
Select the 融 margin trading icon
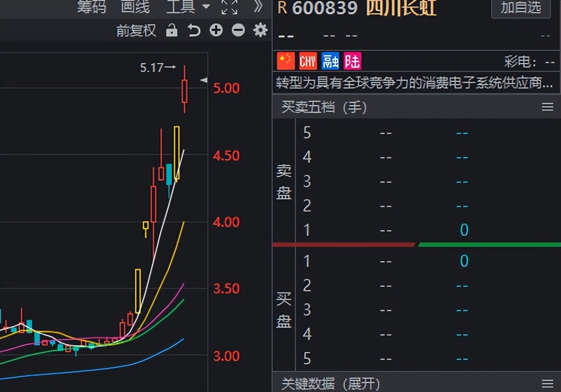(330, 61)
